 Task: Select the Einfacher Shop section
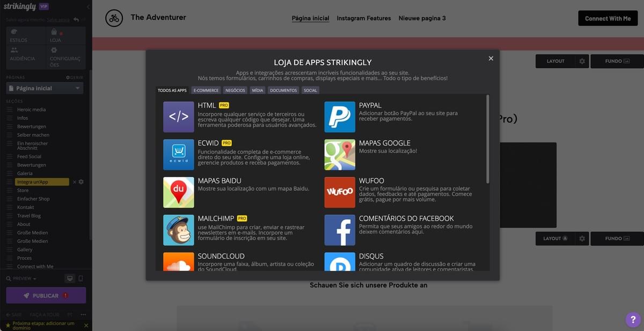33,199
